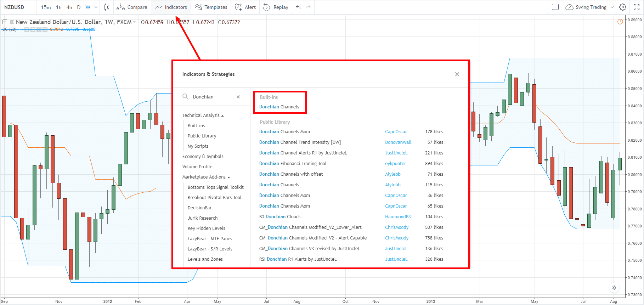Viewport: 644px width, 305px height.
Task: Select Built-ins category in sidebar
Action: point(196,125)
